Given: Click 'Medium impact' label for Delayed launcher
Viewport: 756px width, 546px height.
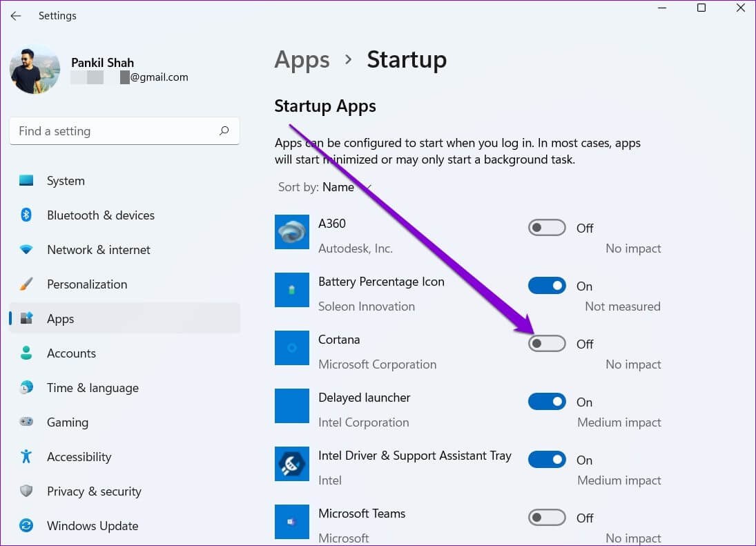Looking at the screenshot, I should click(619, 422).
